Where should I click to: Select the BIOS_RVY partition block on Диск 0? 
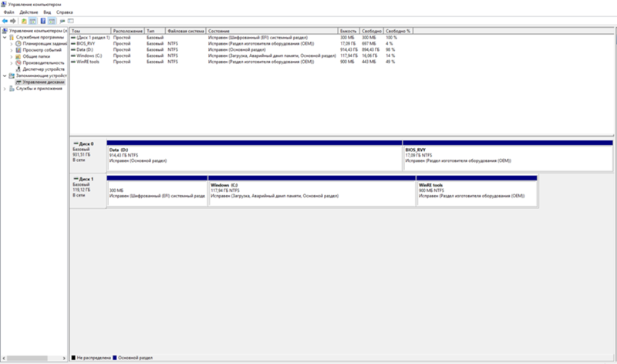pyautogui.click(x=507, y=156)
